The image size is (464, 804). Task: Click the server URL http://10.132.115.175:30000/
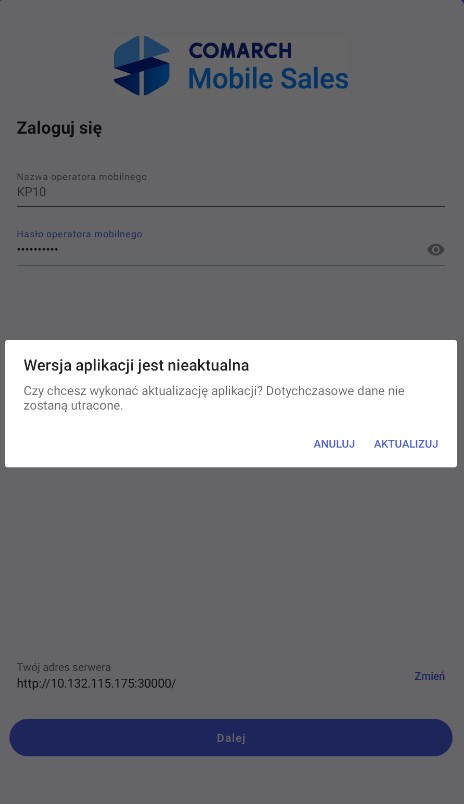point(96,683)
